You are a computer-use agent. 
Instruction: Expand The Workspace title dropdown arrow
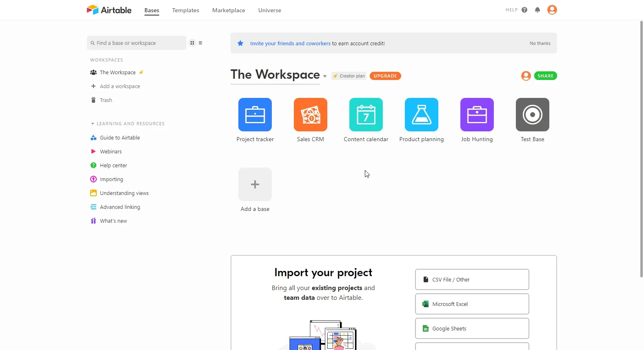[325, 76]
